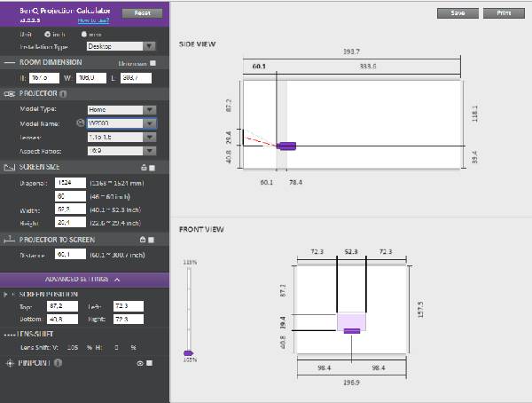
Task: Click the Projector to Screen lock icon
Action: [143, 240]
